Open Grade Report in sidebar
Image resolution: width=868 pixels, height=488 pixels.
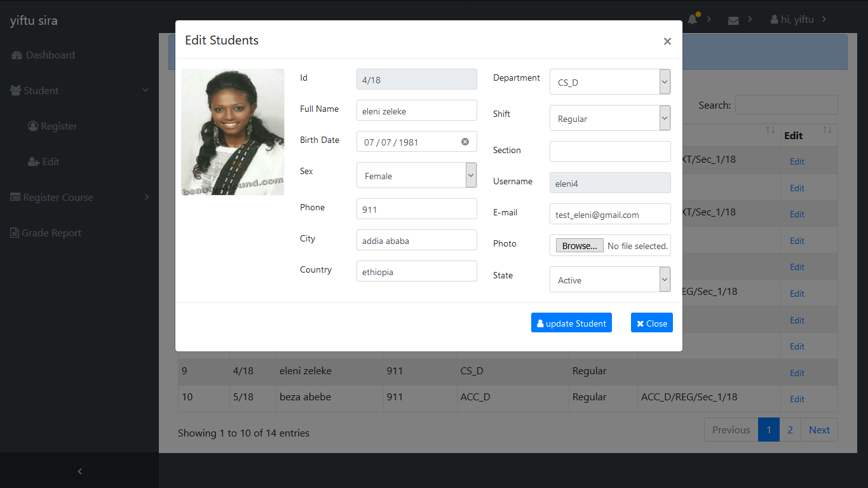[x=51, y=233]
